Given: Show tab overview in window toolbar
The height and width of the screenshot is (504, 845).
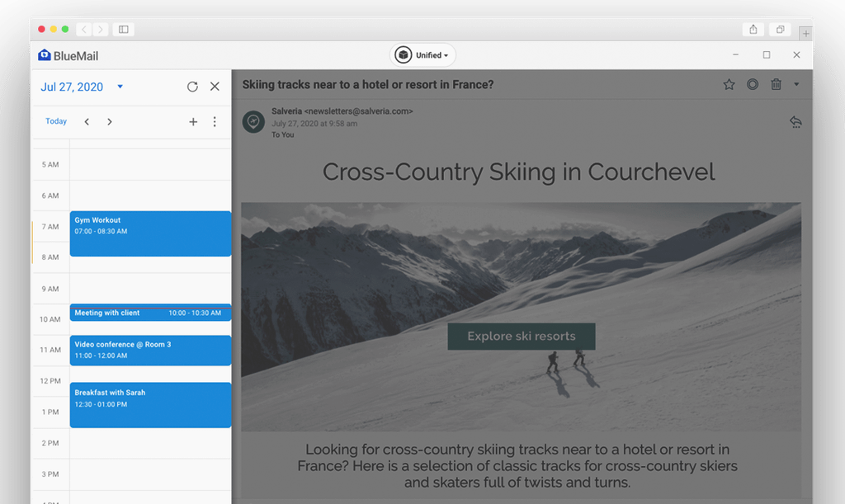Looking at the screenshot, I should click(x=780, y=29).
